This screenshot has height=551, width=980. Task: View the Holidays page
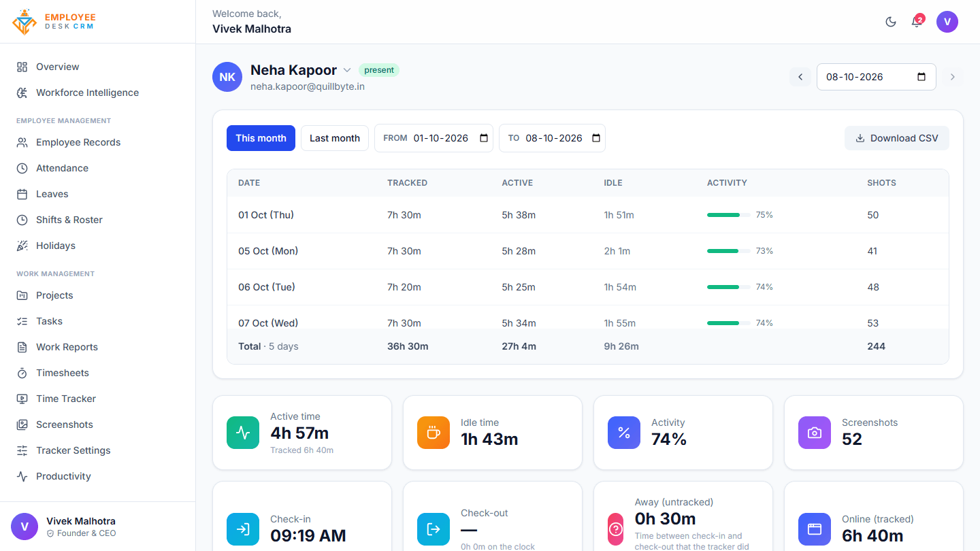coord(97,246)
